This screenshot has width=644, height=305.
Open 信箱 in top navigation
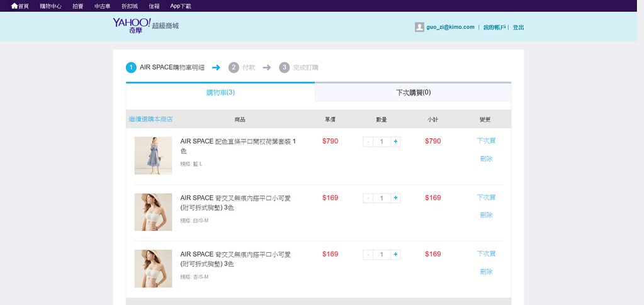154,6
